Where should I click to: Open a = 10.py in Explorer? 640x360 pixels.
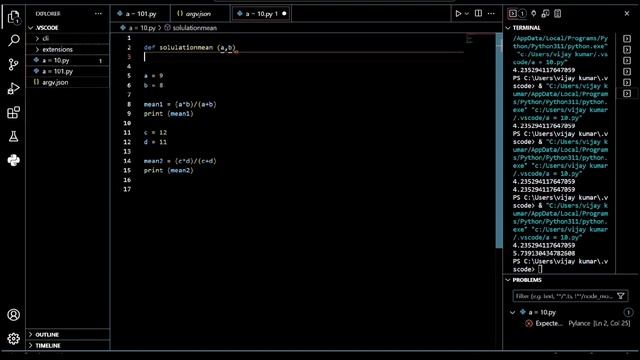pos(68,60)
